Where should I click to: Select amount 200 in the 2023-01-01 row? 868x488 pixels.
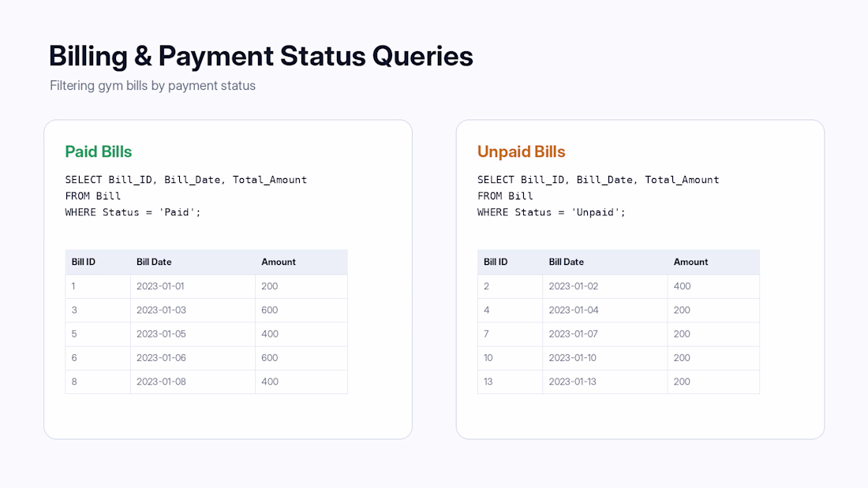coord(270,287)
